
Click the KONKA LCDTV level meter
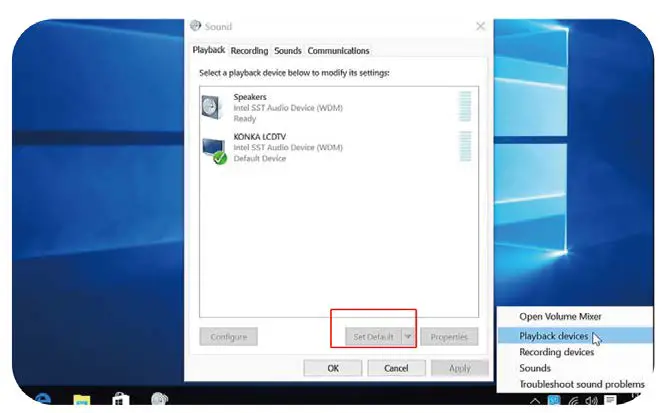(465, 146)
